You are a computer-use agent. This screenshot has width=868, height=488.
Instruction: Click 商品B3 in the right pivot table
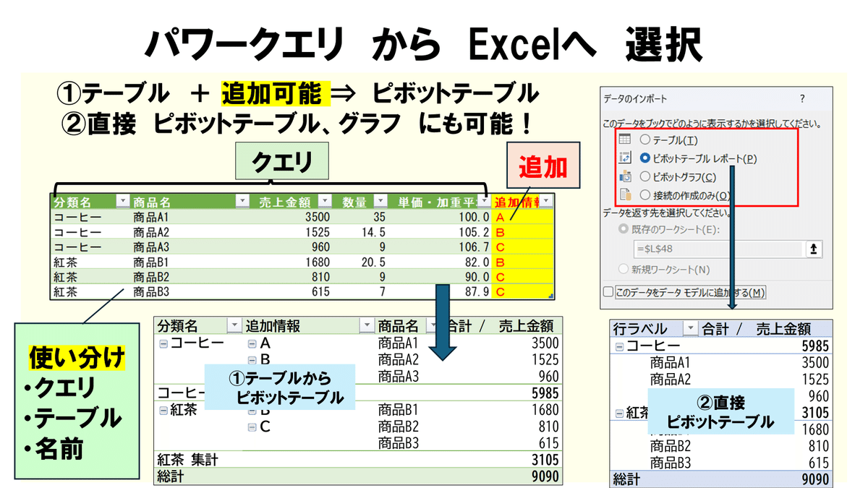pos(671,463)
